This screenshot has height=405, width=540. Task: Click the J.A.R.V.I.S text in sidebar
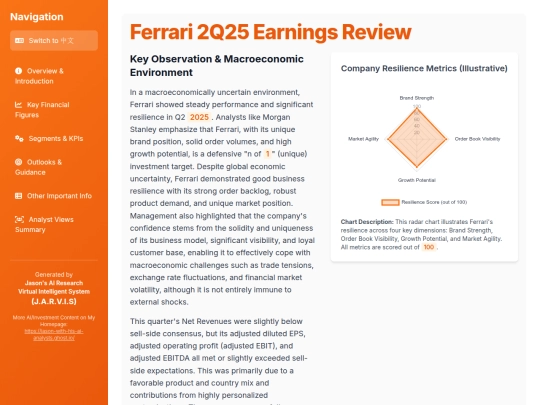tap(54, 301)
